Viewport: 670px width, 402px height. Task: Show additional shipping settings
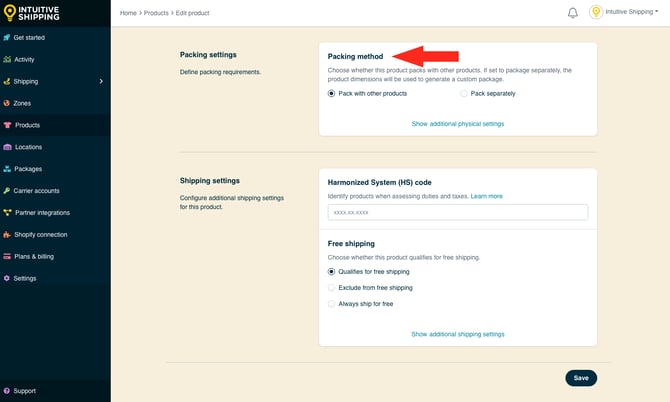coord(457,334)
